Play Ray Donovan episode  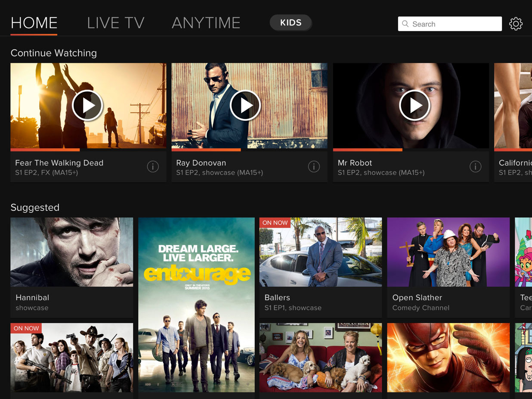pos(245,105)
